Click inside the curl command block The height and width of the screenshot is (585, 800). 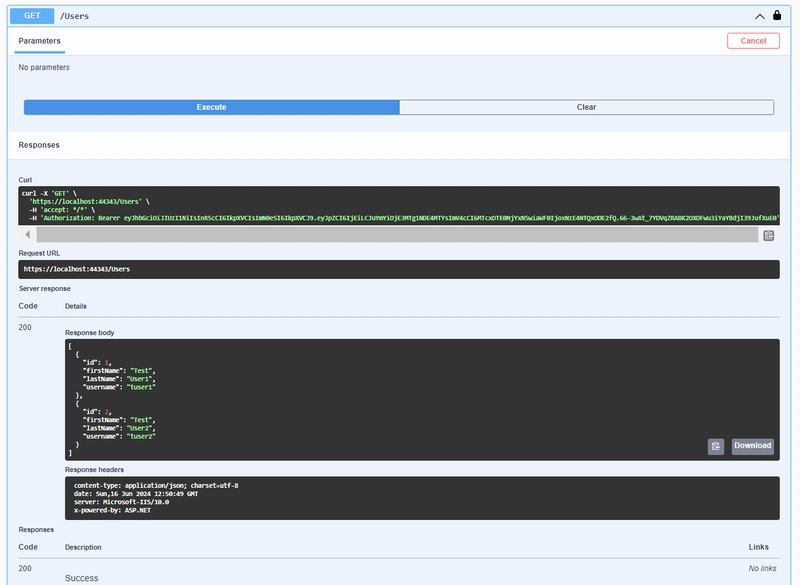pos(398,205)
